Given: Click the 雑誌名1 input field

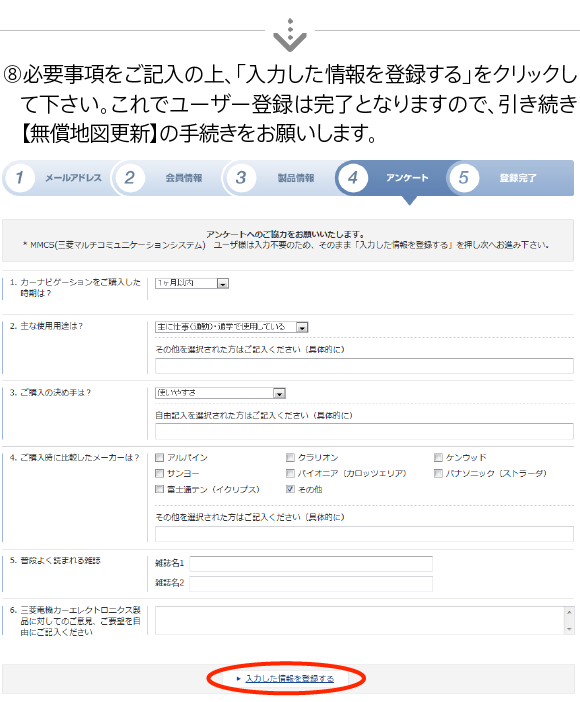Looking at the screenshot, I should tap(311, 564).
